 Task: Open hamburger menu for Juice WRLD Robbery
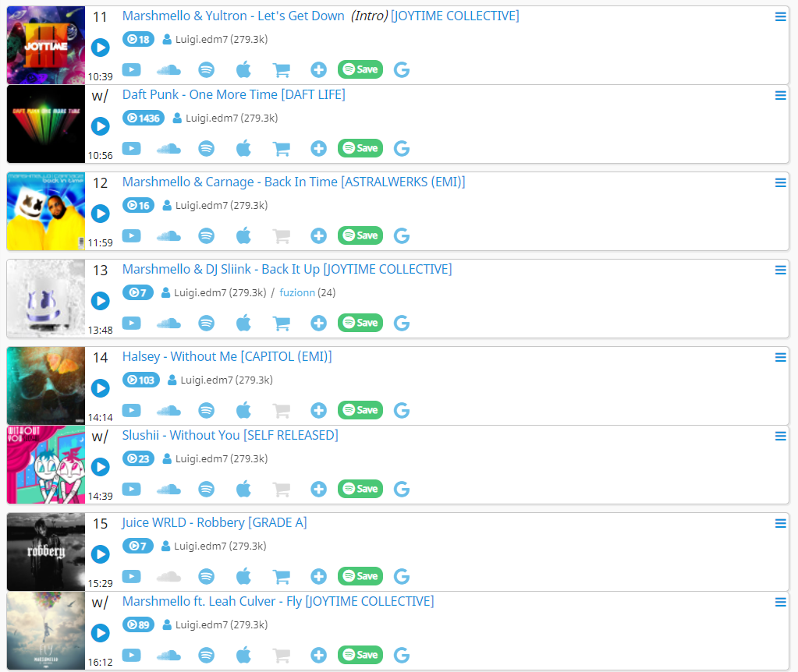(780, 523)
